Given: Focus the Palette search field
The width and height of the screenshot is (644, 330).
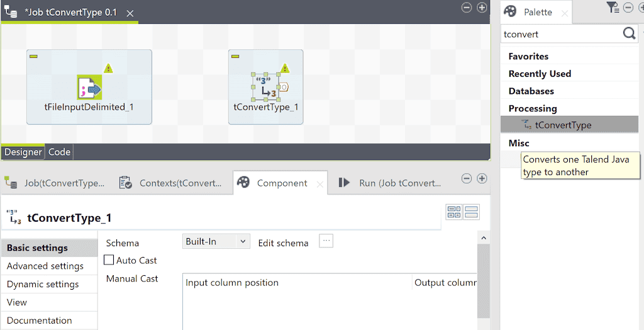Looking at the screenshot, I should pyautogui.click(x=561, y=34).
